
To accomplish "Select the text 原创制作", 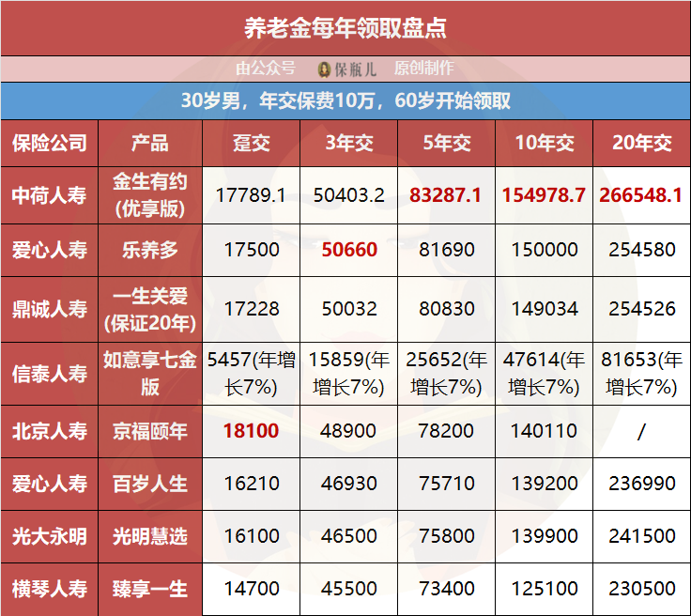I will click(423, 68).
